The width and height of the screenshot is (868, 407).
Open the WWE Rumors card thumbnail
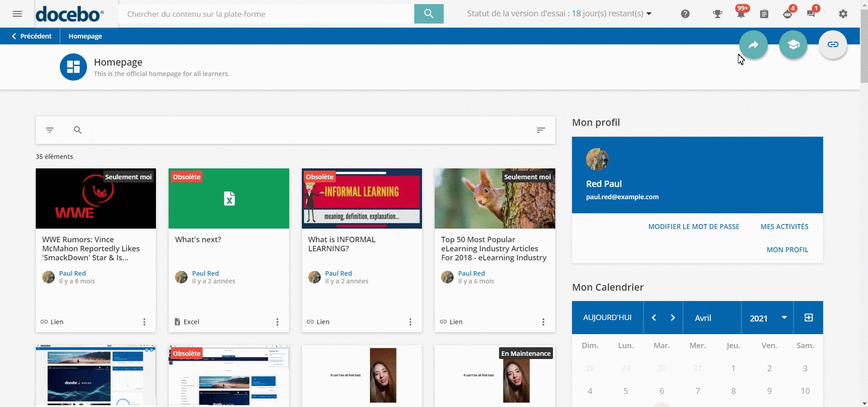click(x=96, y=199)
